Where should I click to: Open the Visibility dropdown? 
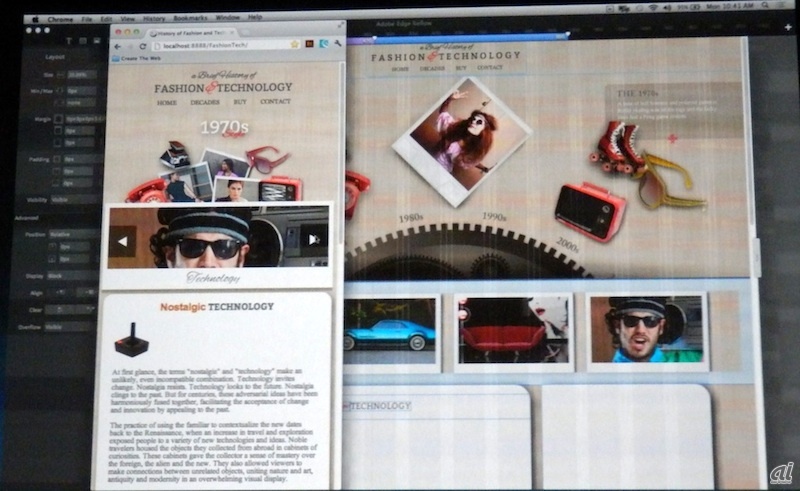(x=74, y=200)
